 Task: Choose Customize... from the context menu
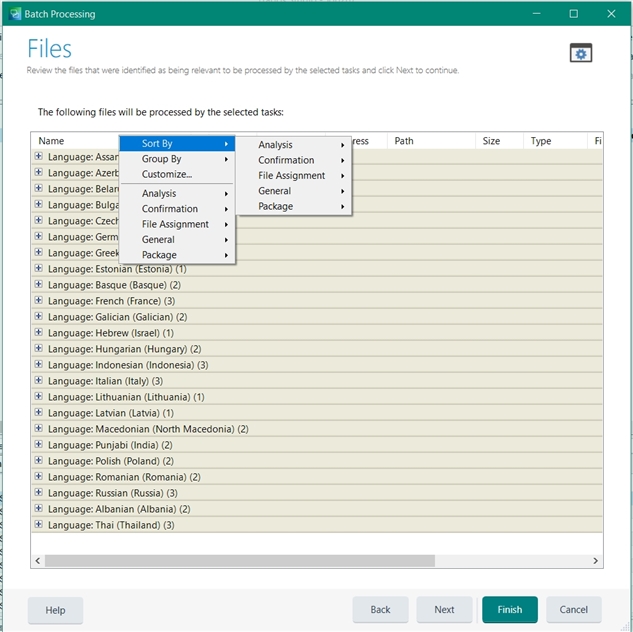point(177,174)
